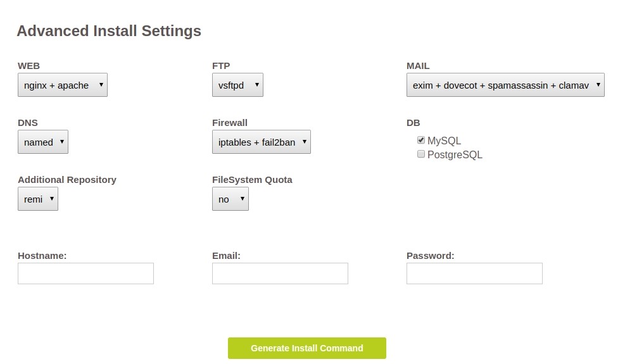
Task: Click the MySQL label text
Action: point(444,141)
